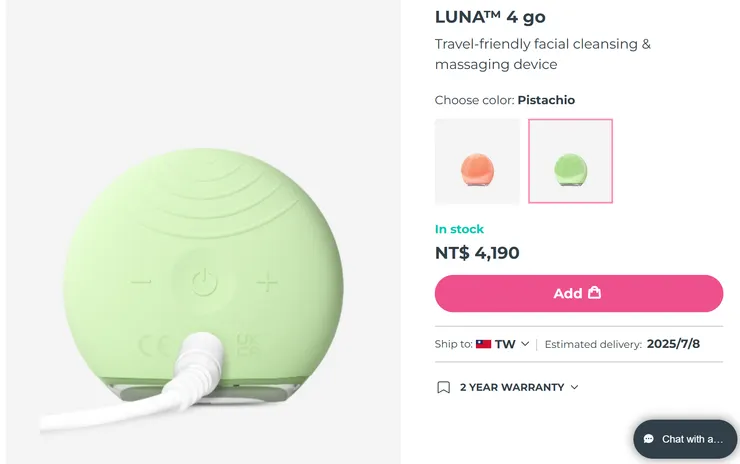
Task: Click the estimated delivery date 2025/7/8
Action: click(675, 344)
